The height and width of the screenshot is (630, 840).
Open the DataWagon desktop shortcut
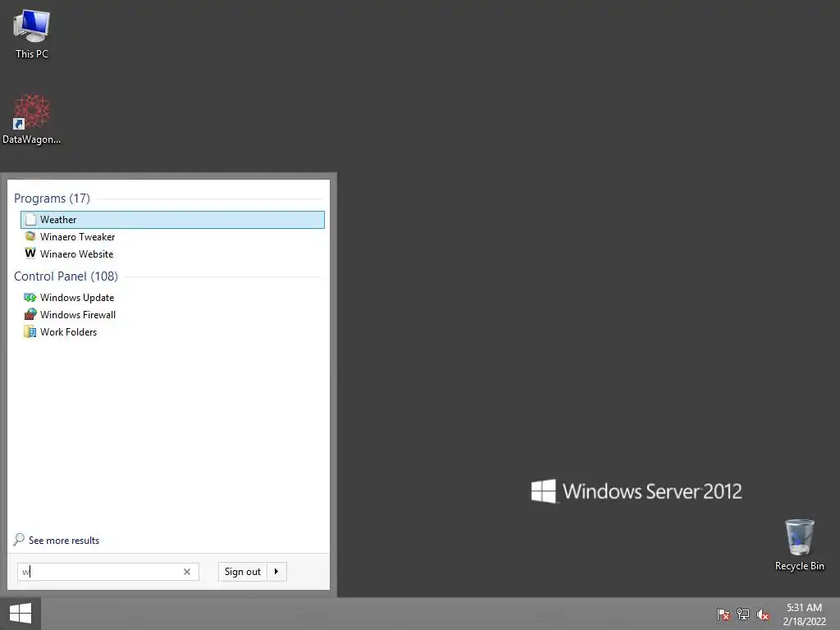coord(32,119)
